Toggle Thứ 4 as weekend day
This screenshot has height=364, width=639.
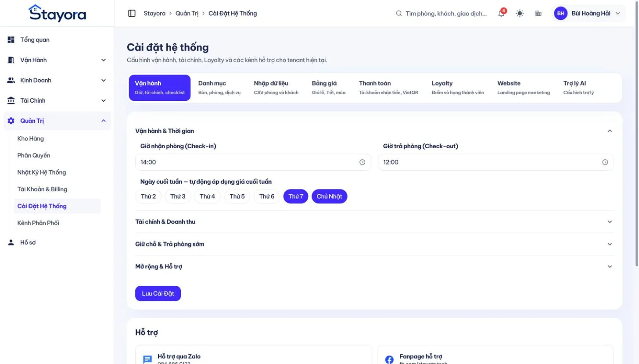[208, 196]
